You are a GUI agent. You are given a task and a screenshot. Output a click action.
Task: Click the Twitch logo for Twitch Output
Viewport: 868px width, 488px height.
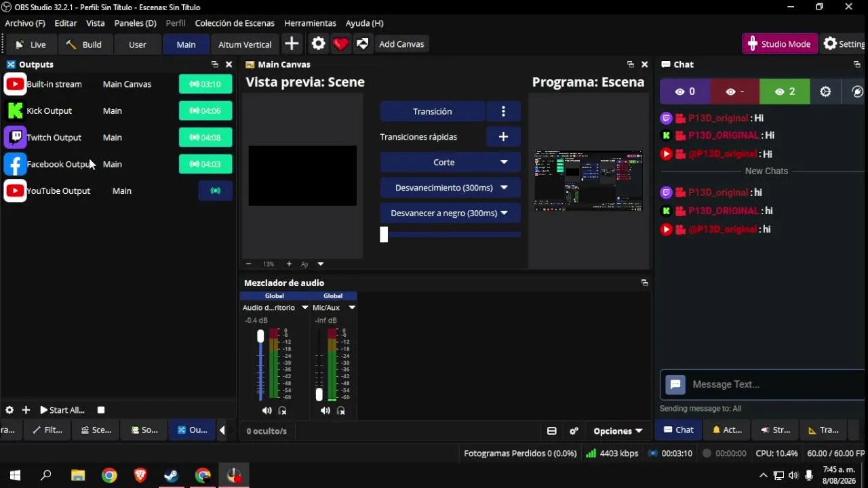click(15, 138)
